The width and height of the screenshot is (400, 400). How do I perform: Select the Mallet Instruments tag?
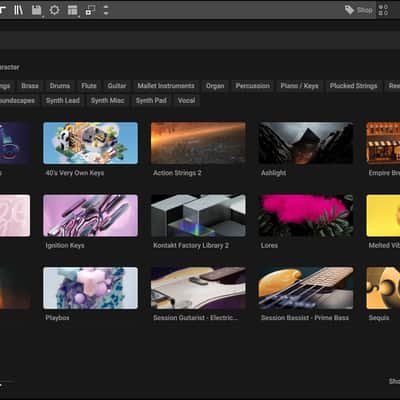coord(166,86)
